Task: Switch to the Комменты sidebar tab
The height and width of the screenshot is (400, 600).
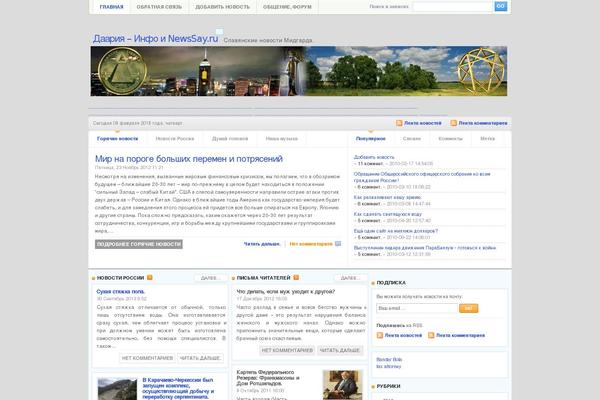Action: pos(450,139)
